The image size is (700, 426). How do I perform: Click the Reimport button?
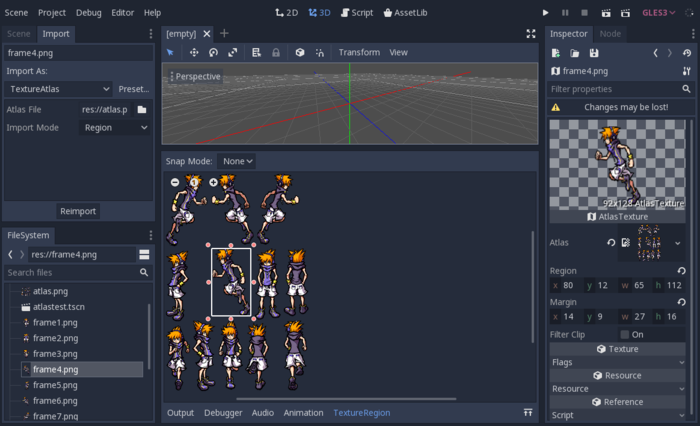click(78, 211)
